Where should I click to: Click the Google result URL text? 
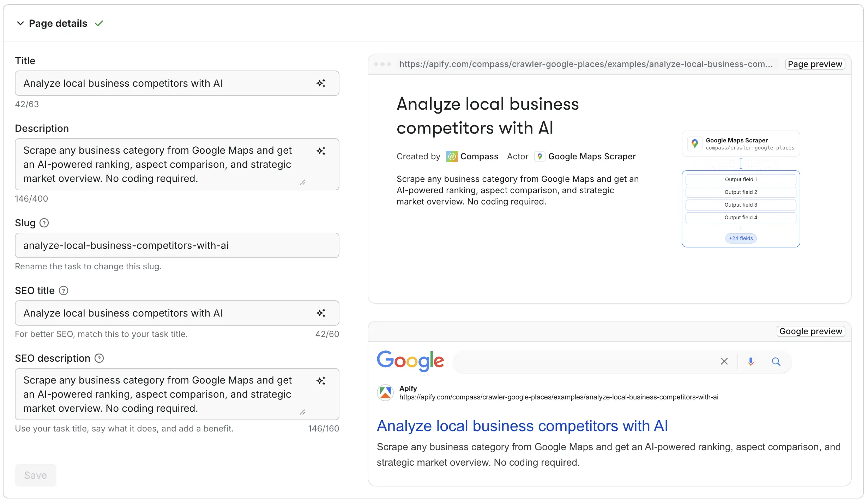[x=559, y=397]
